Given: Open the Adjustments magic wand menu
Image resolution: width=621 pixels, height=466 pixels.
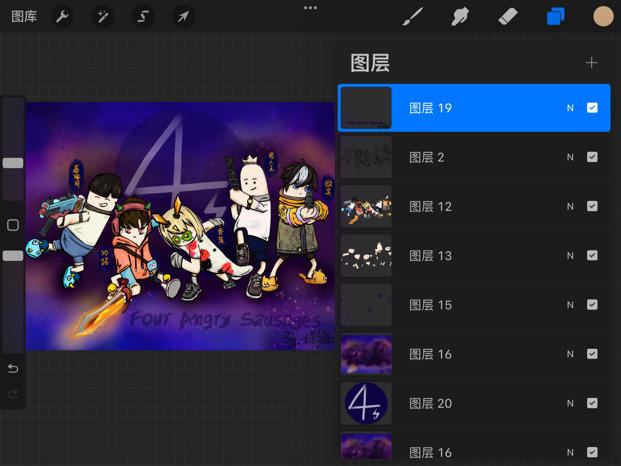Looking at the screenshot, I should point(103,17).
